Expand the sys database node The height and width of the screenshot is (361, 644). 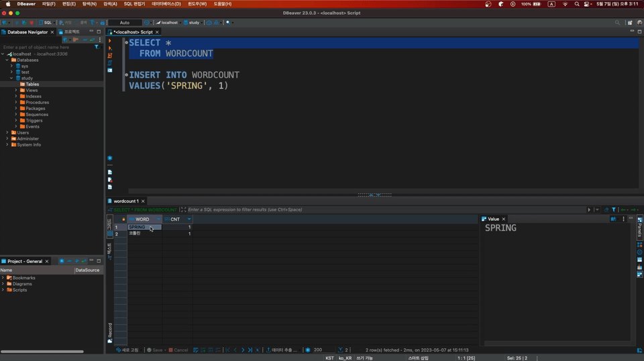[11, 66]
